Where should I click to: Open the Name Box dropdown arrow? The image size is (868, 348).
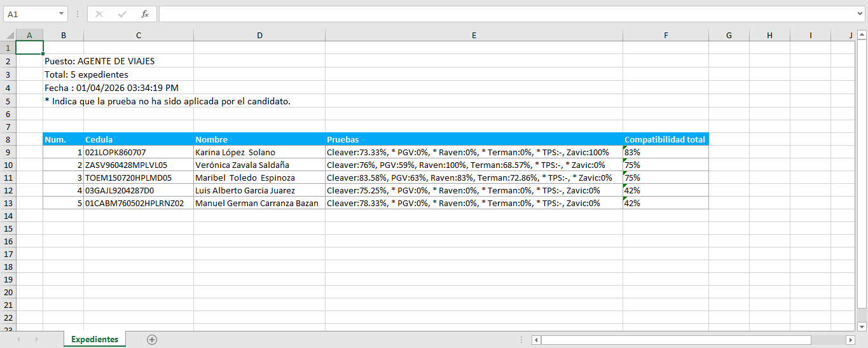(61, 14)
